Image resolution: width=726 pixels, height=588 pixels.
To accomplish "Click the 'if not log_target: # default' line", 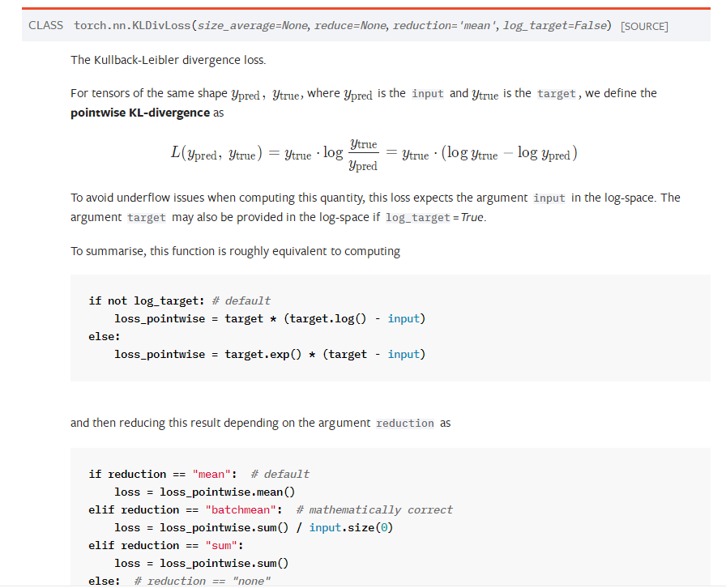I will click(180, 301).
